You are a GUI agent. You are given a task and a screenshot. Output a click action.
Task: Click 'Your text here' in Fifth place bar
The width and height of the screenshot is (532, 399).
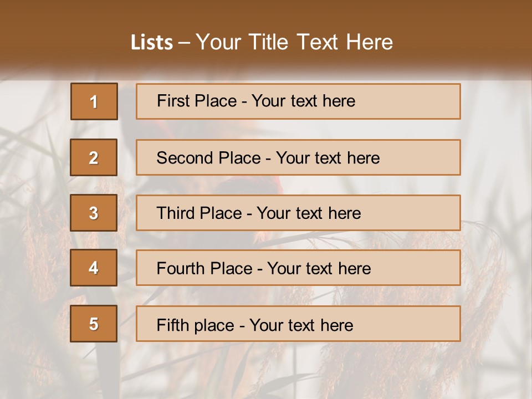301,325
